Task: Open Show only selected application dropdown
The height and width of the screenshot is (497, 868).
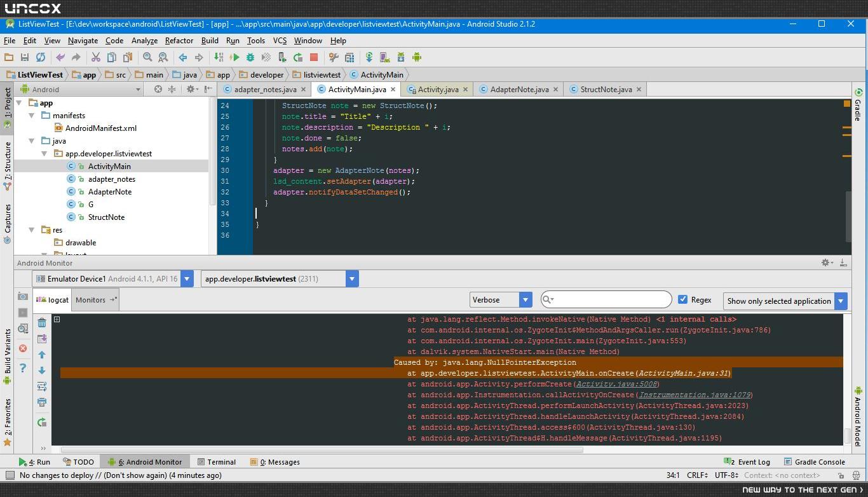Action: click(x=841, y=301)
